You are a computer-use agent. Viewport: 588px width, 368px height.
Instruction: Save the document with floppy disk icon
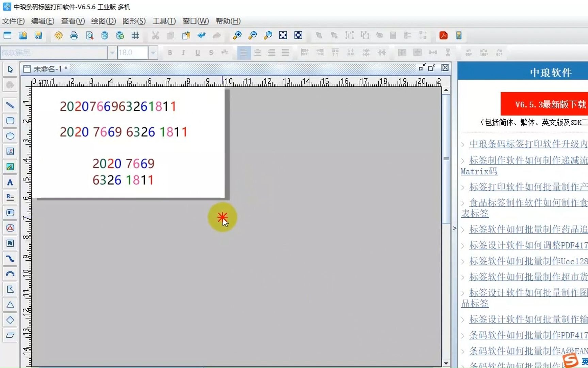coord(38,35)
